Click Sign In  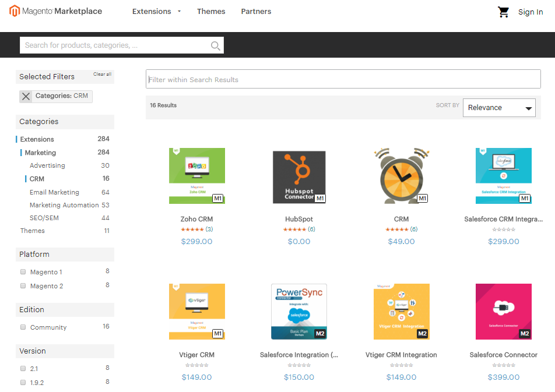click(x=531, y=12)
